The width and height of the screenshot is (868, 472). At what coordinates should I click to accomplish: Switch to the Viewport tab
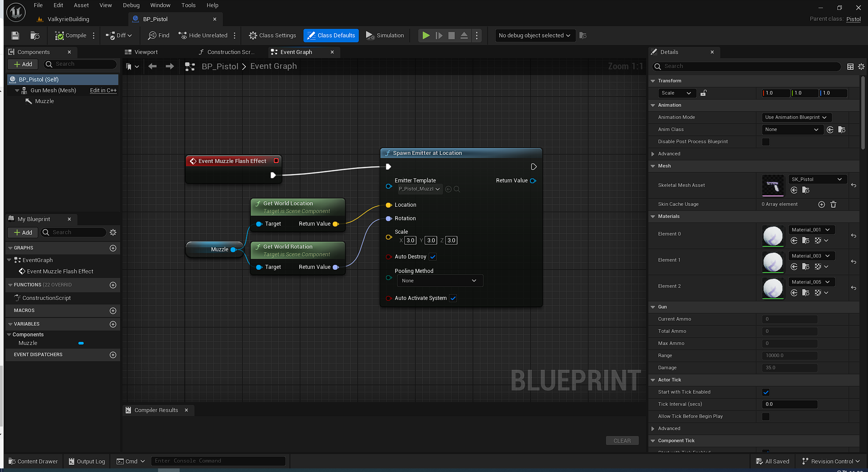pos(141,52)
